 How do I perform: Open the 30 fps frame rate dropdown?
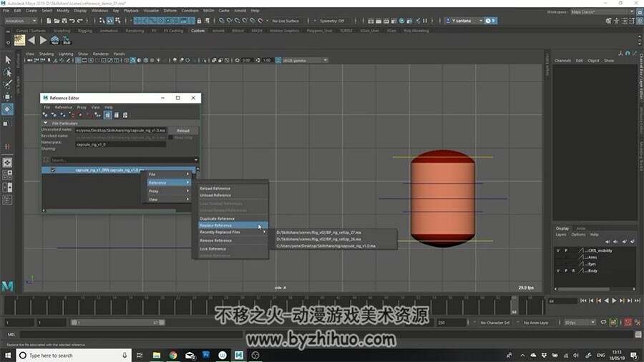(x=580, y=323)
